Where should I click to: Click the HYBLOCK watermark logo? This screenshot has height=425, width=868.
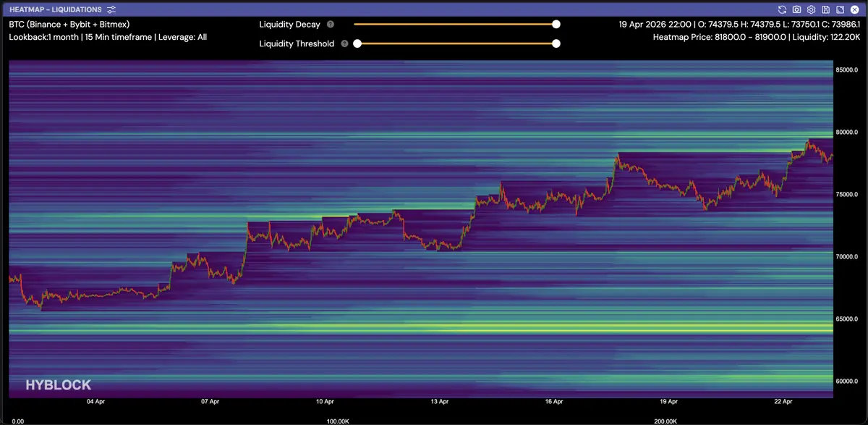tap(58, 385)
